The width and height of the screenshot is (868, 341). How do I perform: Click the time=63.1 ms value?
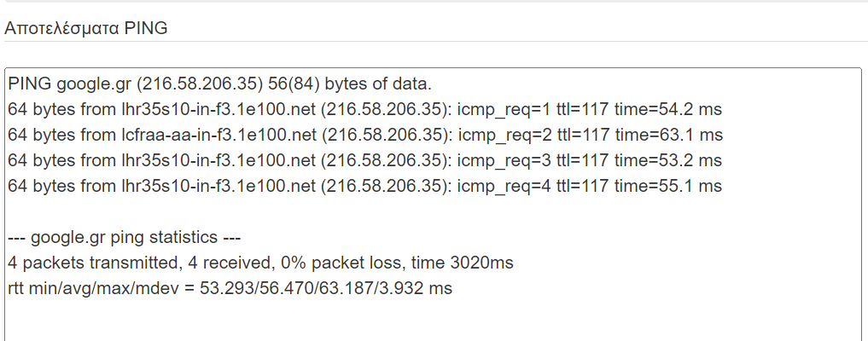point(669,135)
